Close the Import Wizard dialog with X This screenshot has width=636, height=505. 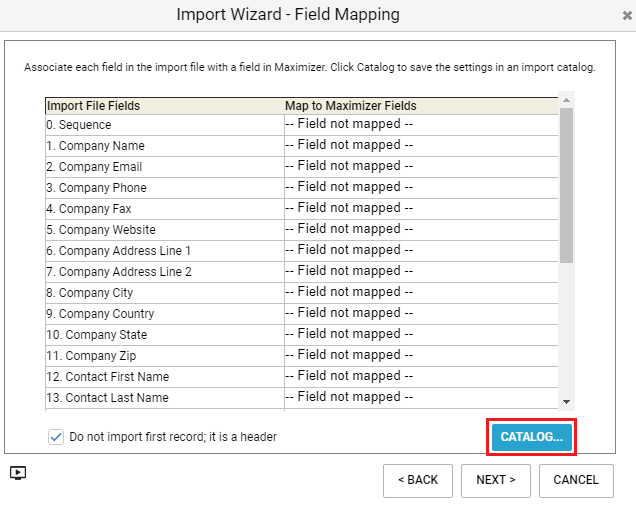627,15
